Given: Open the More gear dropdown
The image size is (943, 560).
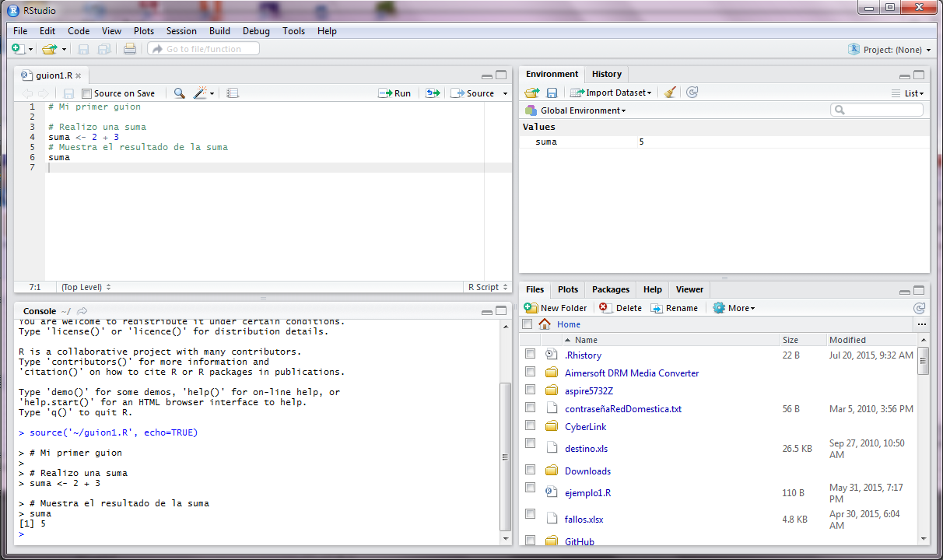Looking at the screenshot, I should click(734, 308).
